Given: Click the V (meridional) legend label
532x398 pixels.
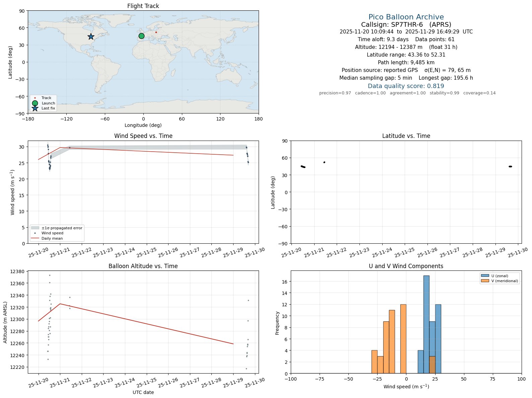Looking at the screenshot, I should pos(505,281).
